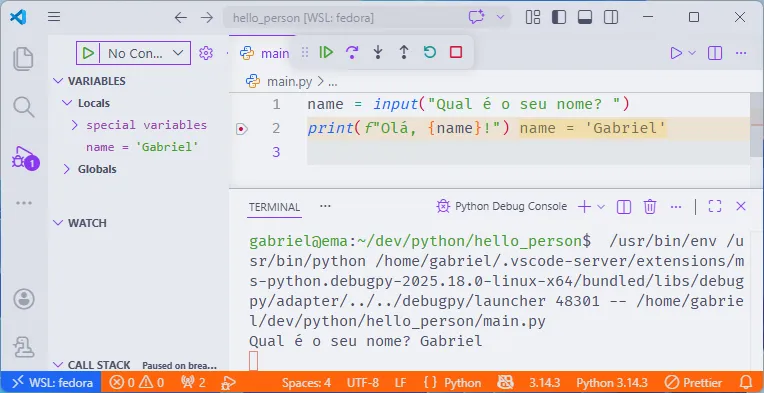
Task: Toggle the breakpoint on line 2
Action: pos(242,129)
